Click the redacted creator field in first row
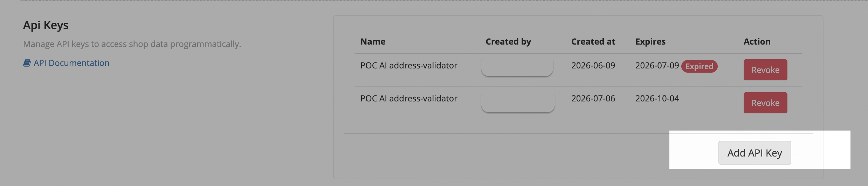Viewport: 868px width, 186px height. [517, 67]
